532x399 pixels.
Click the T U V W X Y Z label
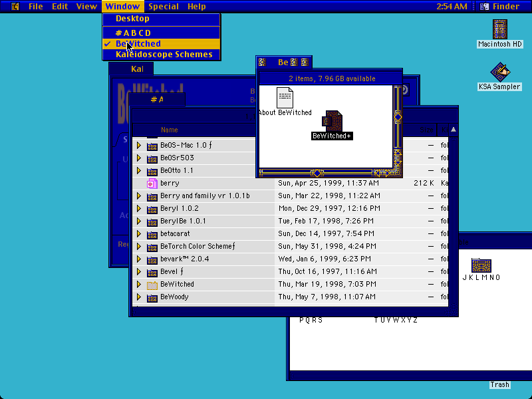pyautogui.click(x=396, y=320)
